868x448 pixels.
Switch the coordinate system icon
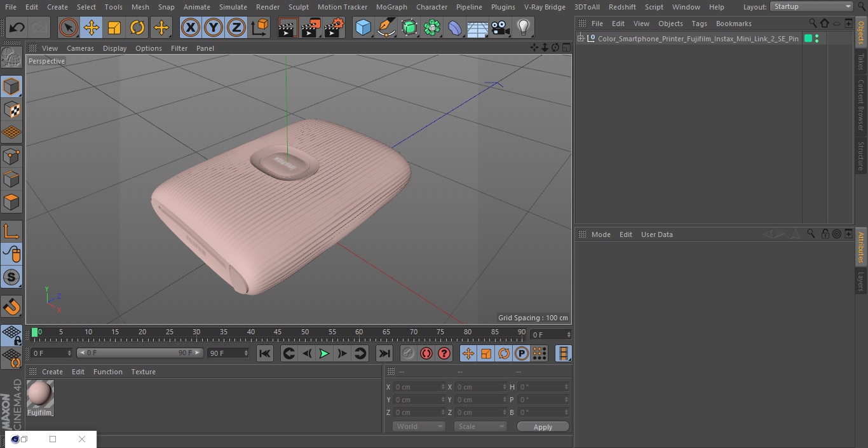click(260, 27)
